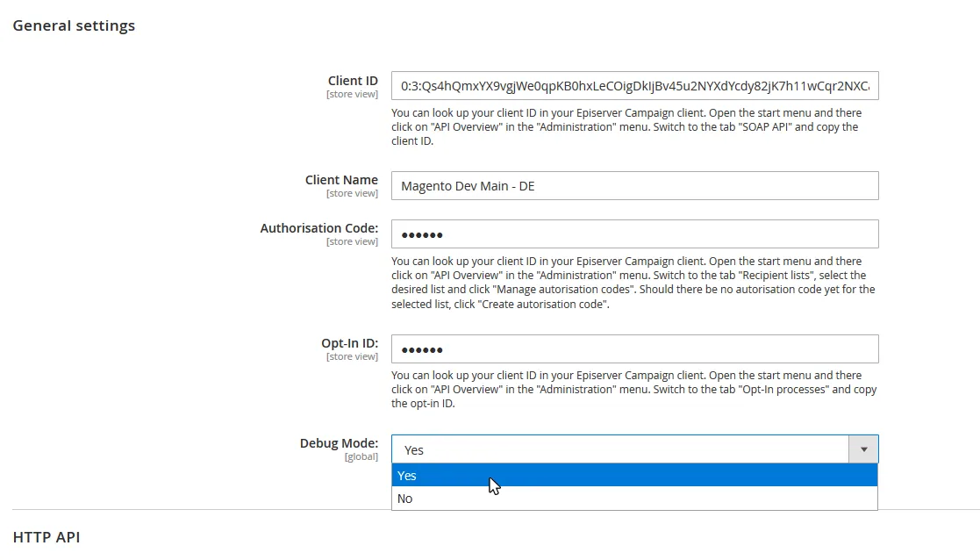The height and width of the screenshot is (560, 980).
Task: Click the Client ID label
Action: coord(353,81)
